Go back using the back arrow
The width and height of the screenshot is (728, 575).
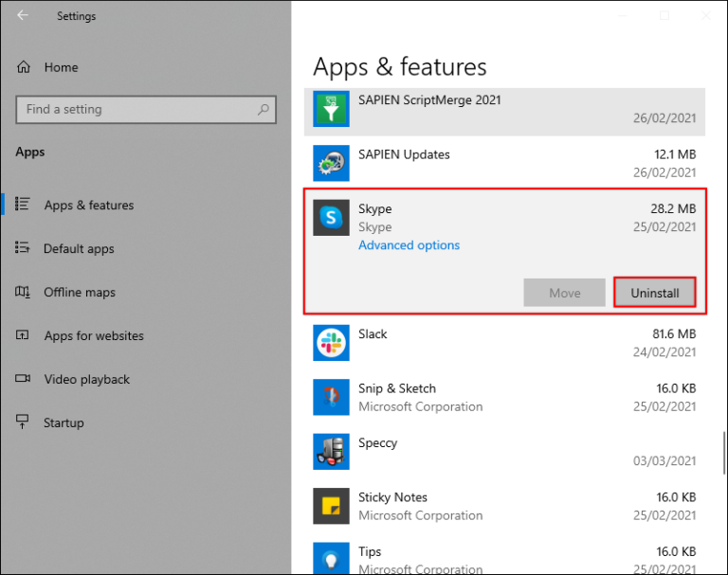(x=23, y=16)
